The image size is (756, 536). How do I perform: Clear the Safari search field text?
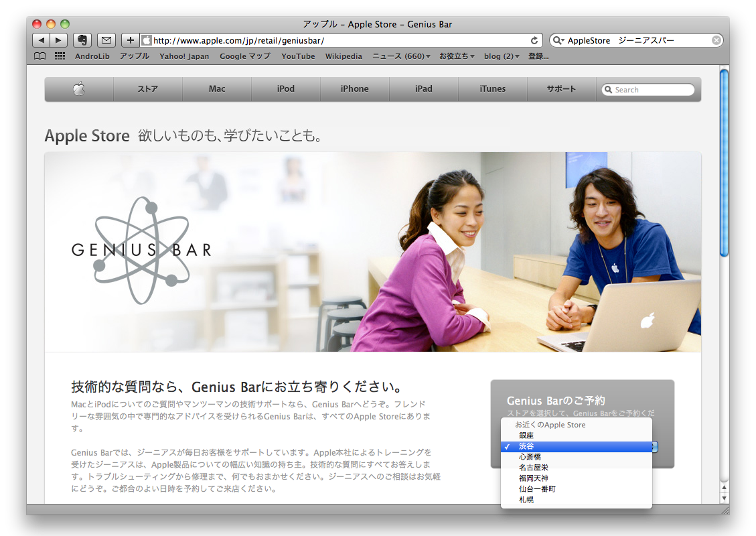[x=716, y=40]
